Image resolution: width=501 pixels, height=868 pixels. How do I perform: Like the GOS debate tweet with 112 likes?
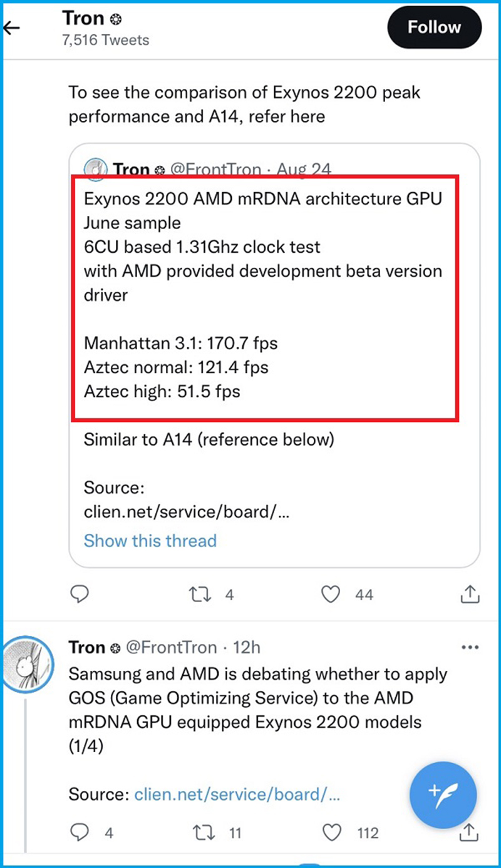(x=331, y=832)
